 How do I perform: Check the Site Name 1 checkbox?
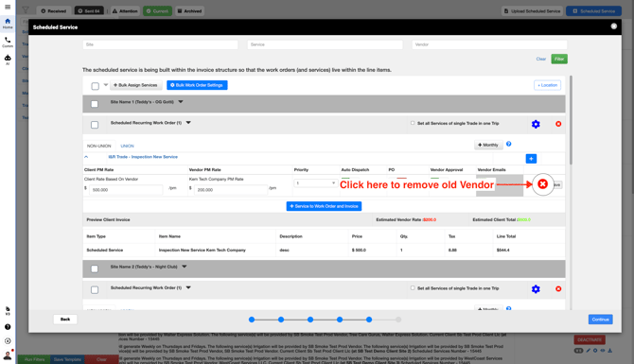pyautogui.click(x=95, y=104)
